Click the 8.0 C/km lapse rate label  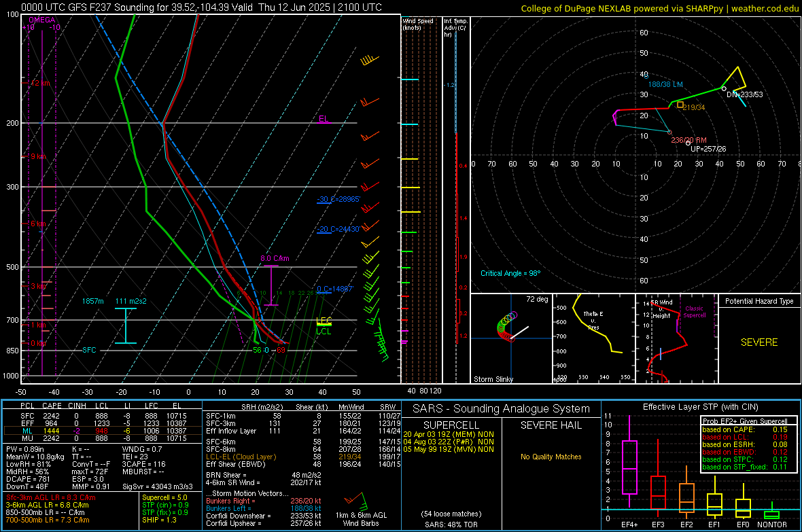(275, 258)
